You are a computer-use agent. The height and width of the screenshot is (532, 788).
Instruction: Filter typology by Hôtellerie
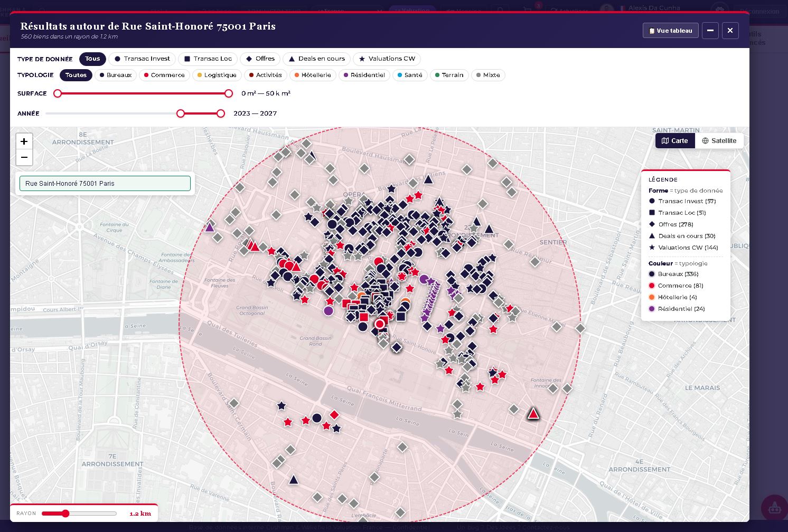(313, 75)
